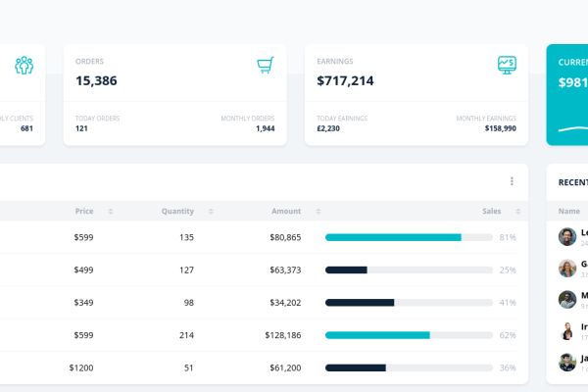
Task: Click the clients value 681
Action: [27, 128]
